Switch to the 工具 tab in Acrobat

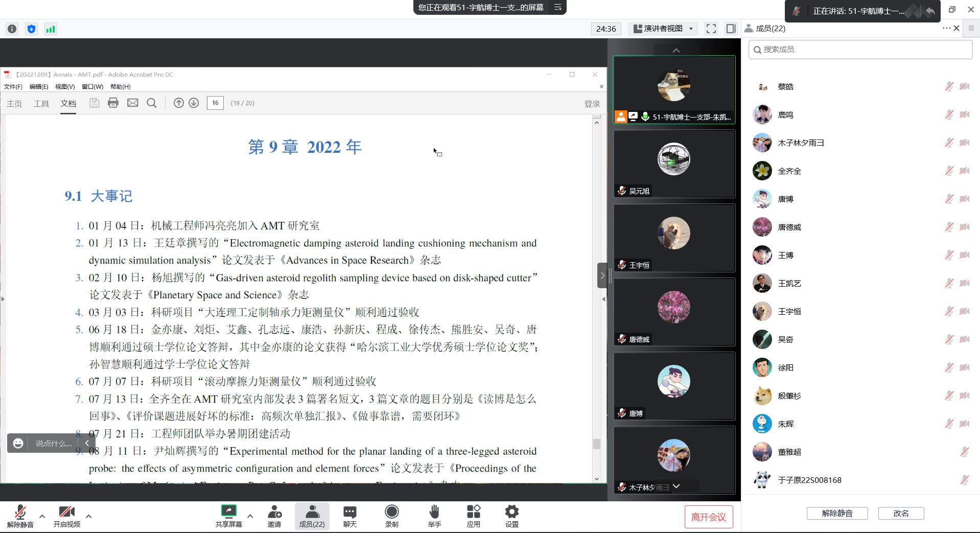[x=41, y=104]
